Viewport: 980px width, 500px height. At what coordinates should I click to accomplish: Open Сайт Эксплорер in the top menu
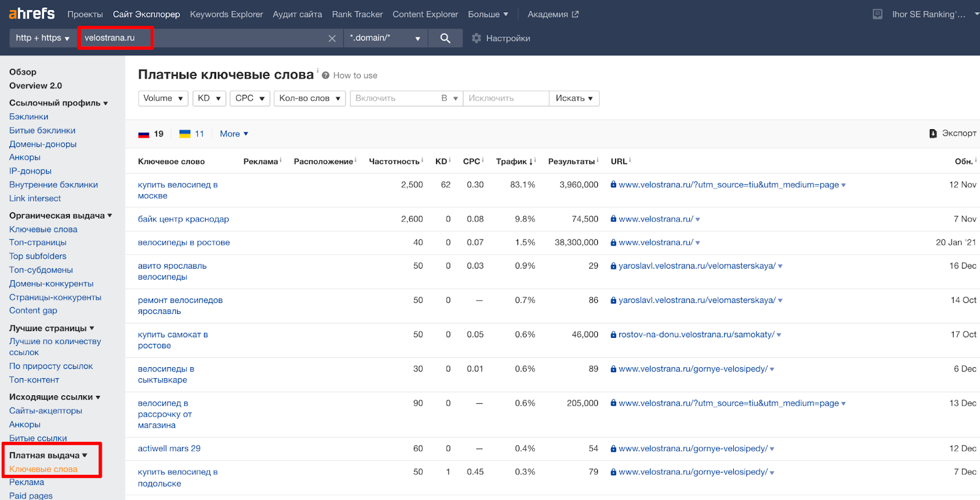(x=146, y=14)
